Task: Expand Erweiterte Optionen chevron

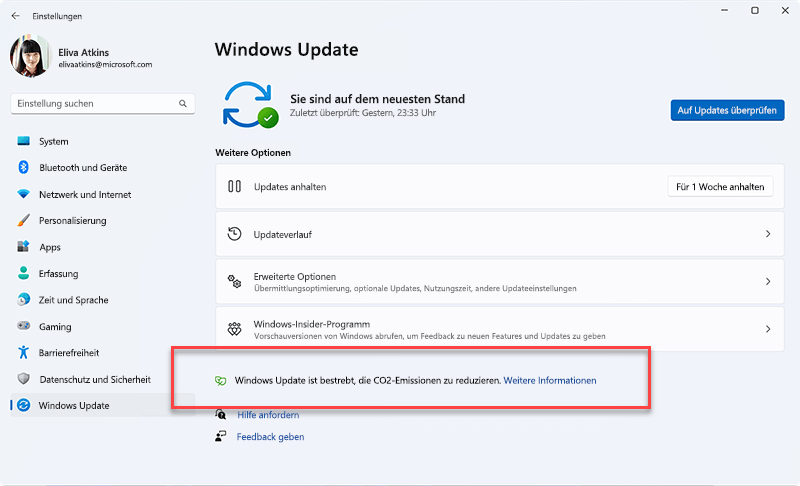Action: click(768, 282)
